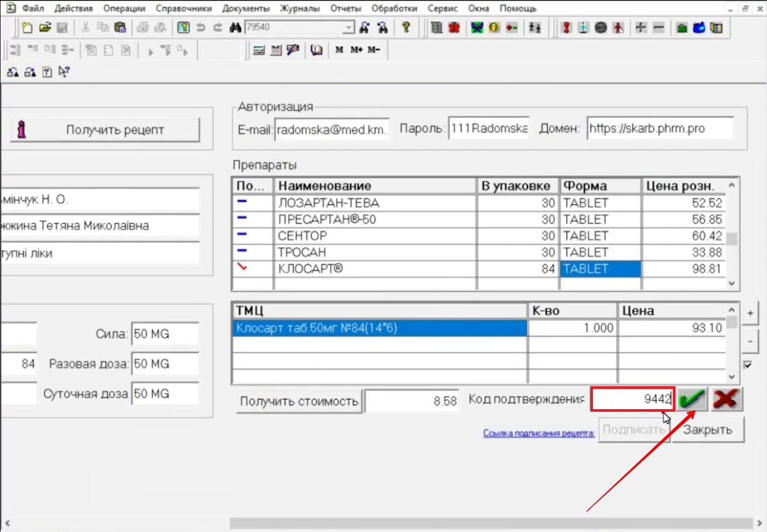Click the paste clipboard icon
767x532 pixels.
coord(120,28)
